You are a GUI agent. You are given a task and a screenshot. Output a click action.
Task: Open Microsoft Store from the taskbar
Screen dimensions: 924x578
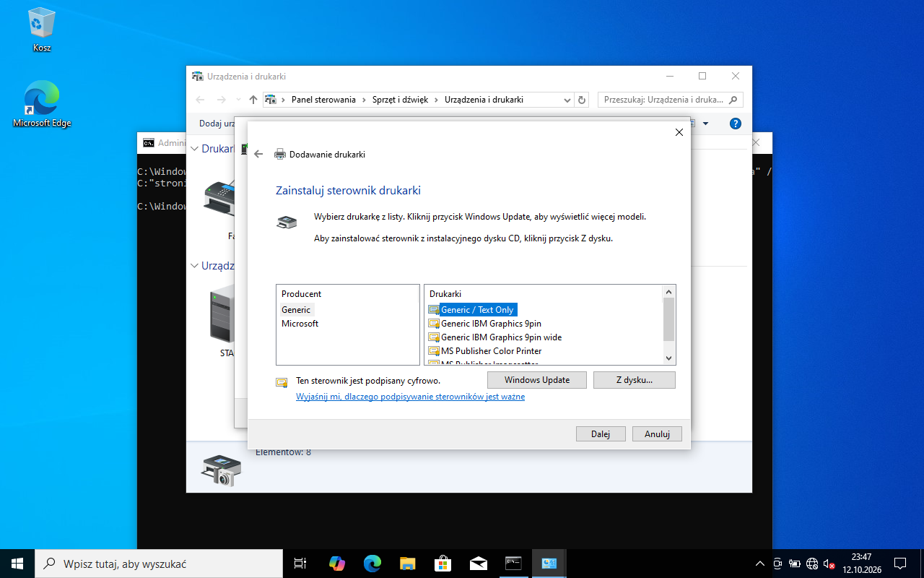[x=443, y=564]
